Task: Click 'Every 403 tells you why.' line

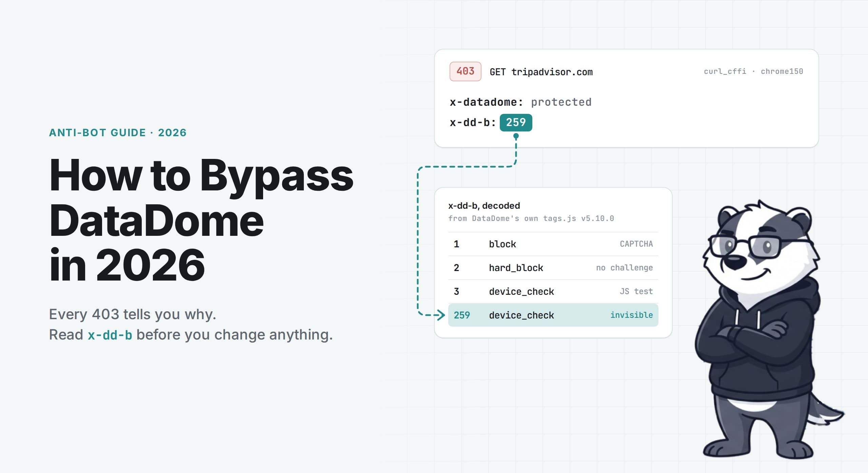Action: pyautogui.click(x=133, y=314)
